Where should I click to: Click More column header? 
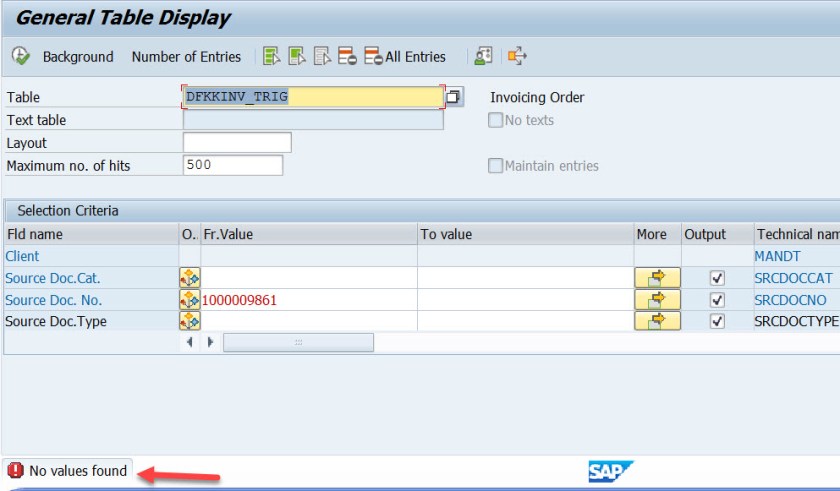tap(657, 234)
